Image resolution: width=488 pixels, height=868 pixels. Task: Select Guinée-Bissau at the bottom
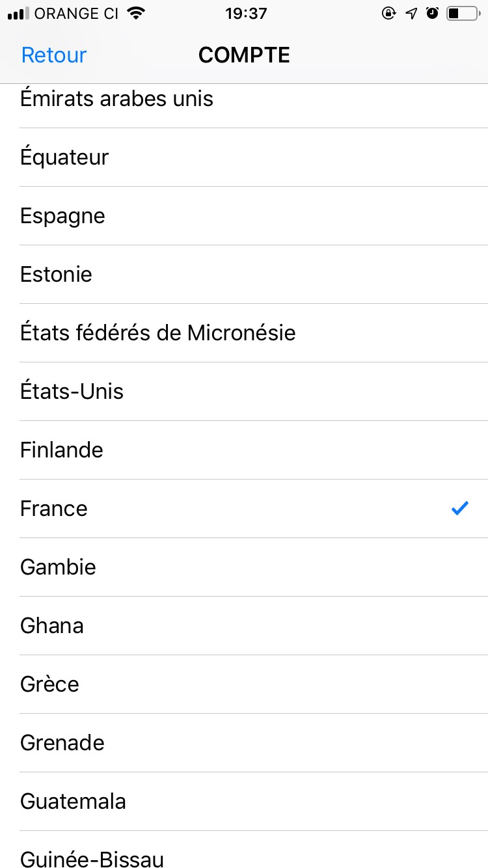click(92, 859)
